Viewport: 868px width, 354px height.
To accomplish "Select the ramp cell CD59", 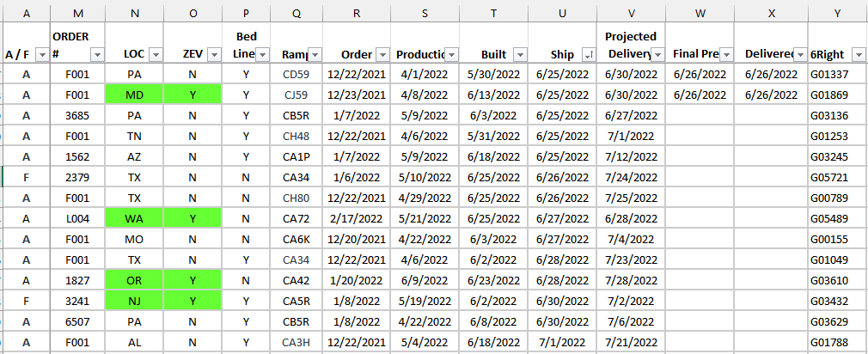I will 296,74.
